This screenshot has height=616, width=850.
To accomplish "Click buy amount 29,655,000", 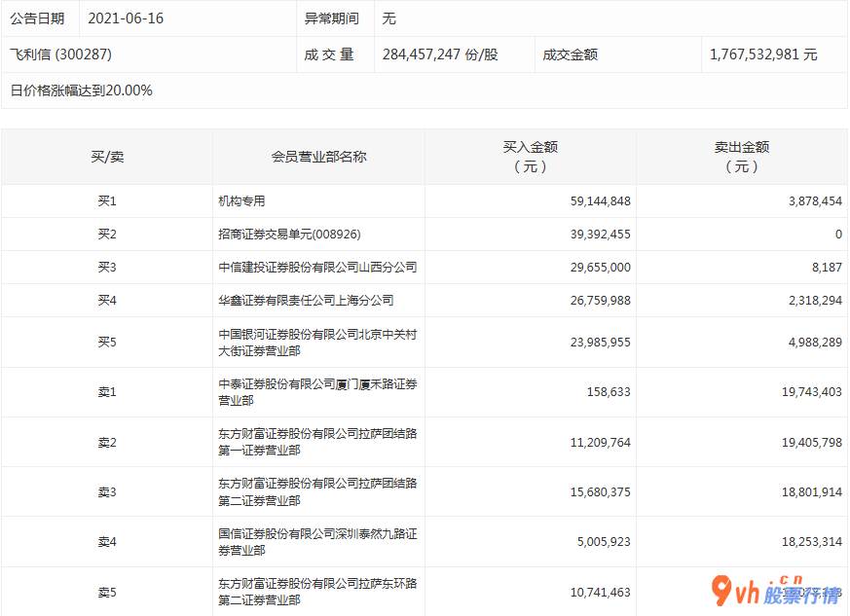I will point(600,267).
